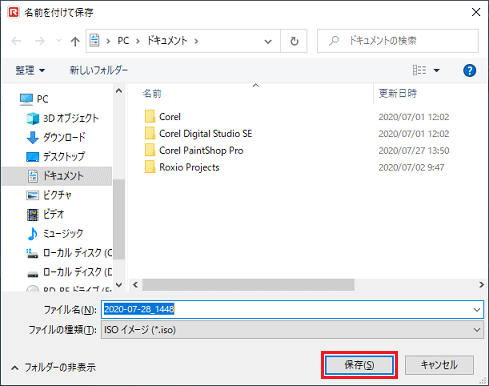
Task: Click the sidebar scroll down arrow
Action: [119, 285]
